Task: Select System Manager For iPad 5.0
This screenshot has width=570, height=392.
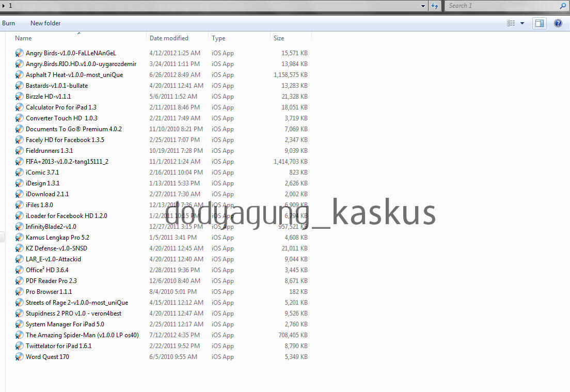Action: (65, 324)
